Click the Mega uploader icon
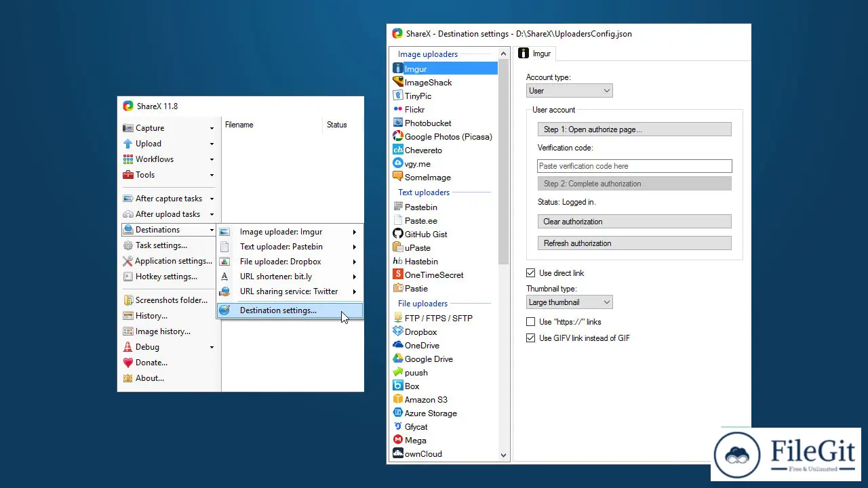868x488 pixels. click(x=398, y=440)
